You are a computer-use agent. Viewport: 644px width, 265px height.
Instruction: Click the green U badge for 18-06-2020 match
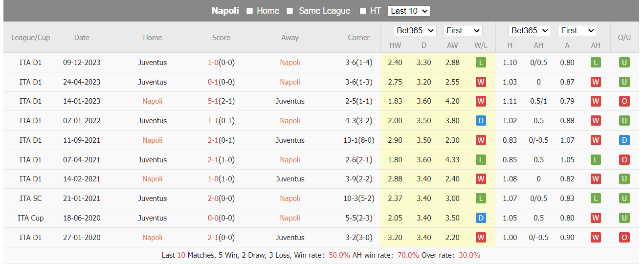coord(624,218)
